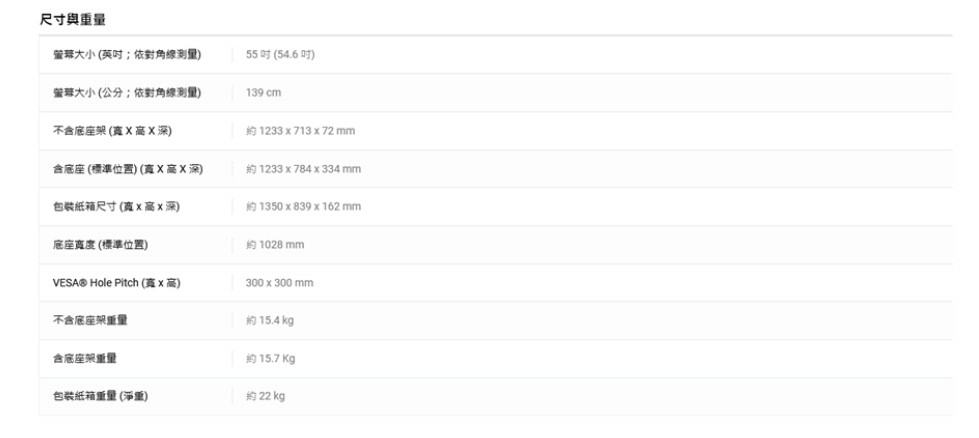Select the 螢幕大小 (英吋) row label

127,54
